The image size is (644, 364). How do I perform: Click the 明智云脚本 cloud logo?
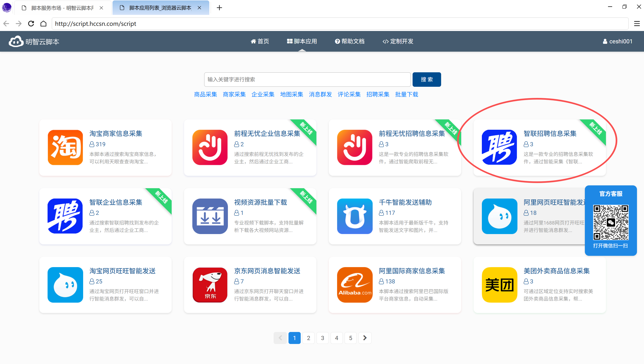click(16, 41)
